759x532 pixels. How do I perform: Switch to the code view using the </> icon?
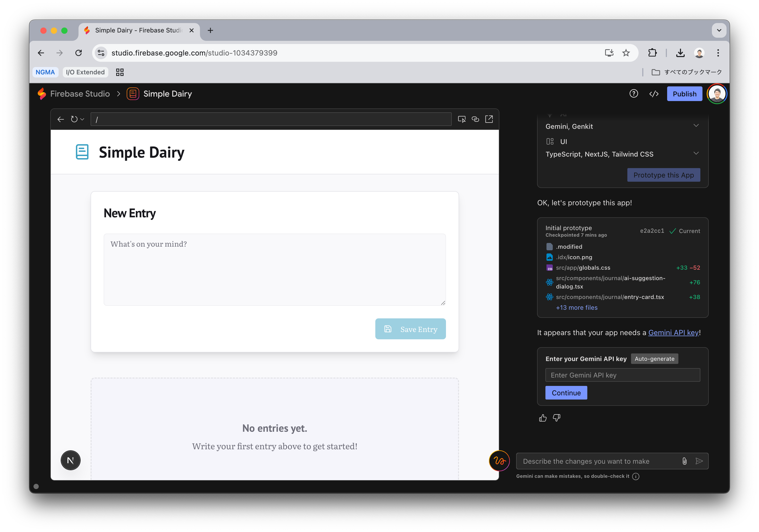654,93
